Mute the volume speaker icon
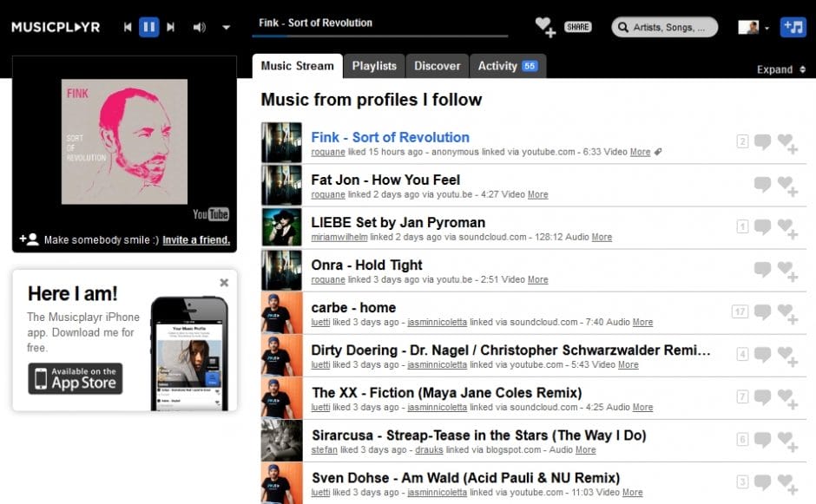Viewport: 816px width, 504px height. 200,27
